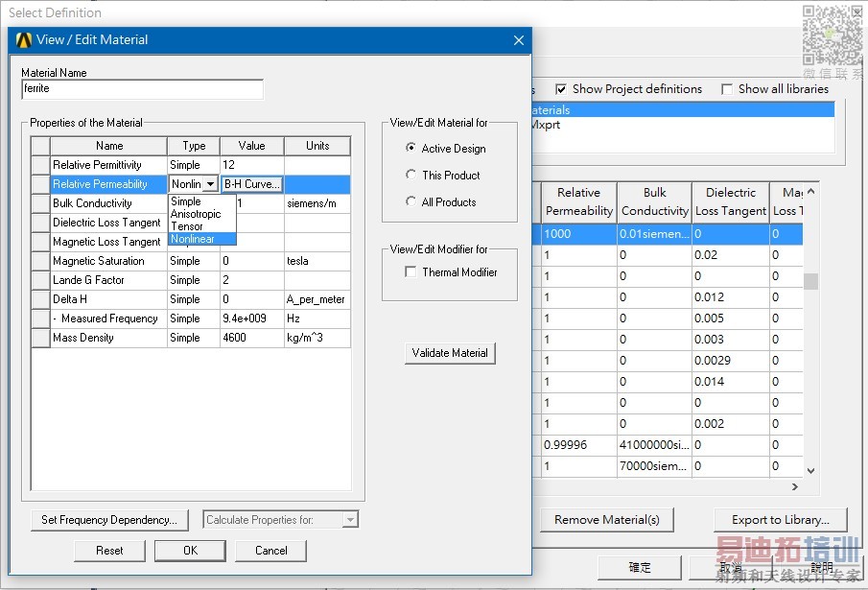Uncheck Show Project definitions
The width and height of the screenshot is (868, 590).
point(561,89)
